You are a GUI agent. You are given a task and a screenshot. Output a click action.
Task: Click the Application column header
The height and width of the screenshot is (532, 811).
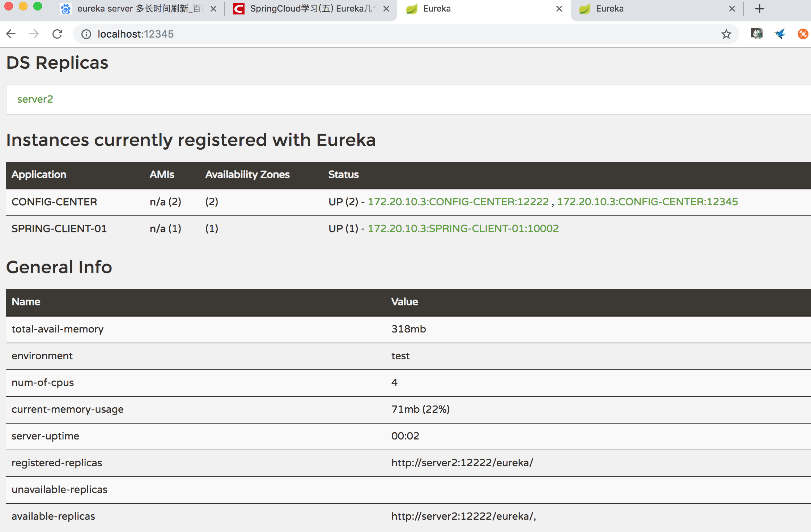39,175
